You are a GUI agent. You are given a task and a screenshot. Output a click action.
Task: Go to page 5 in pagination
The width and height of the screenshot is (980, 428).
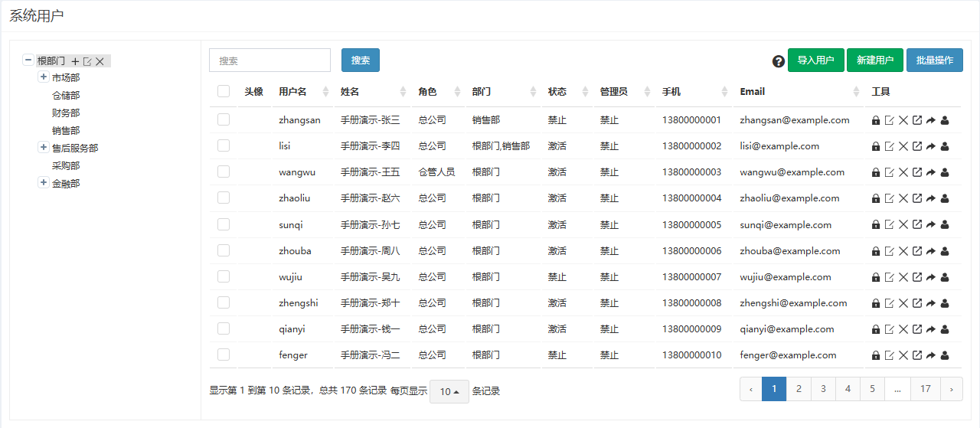872,389
